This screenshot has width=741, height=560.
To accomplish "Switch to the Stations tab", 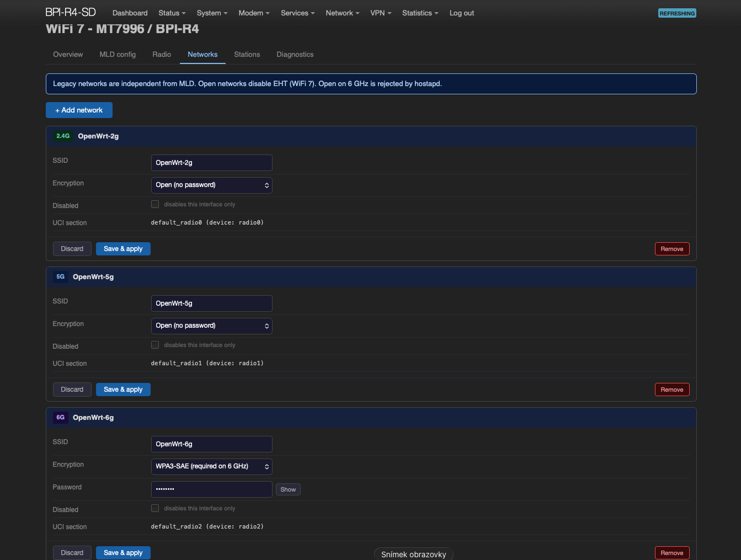I will point(247,54).
